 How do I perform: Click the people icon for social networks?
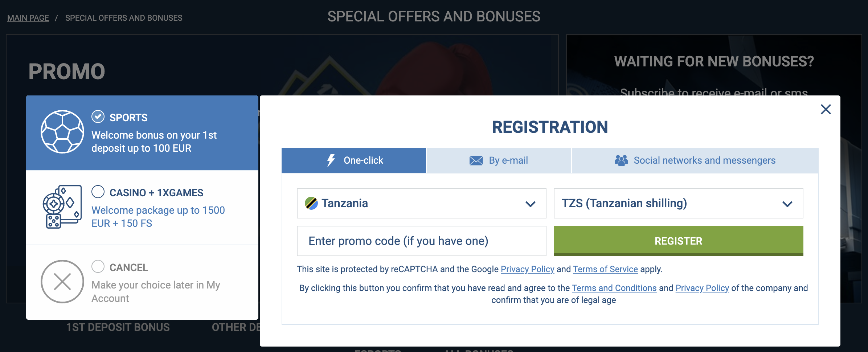[x=621, y=159]
